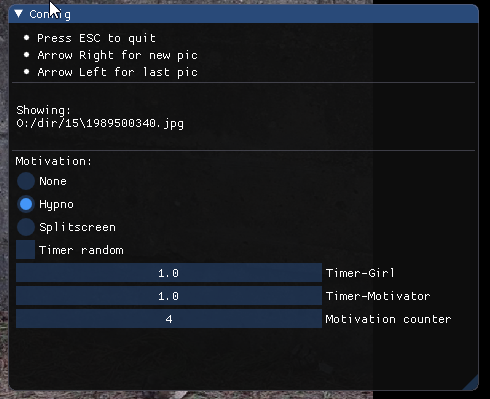Click the Splitscreen label text

(x=77, y=227)
